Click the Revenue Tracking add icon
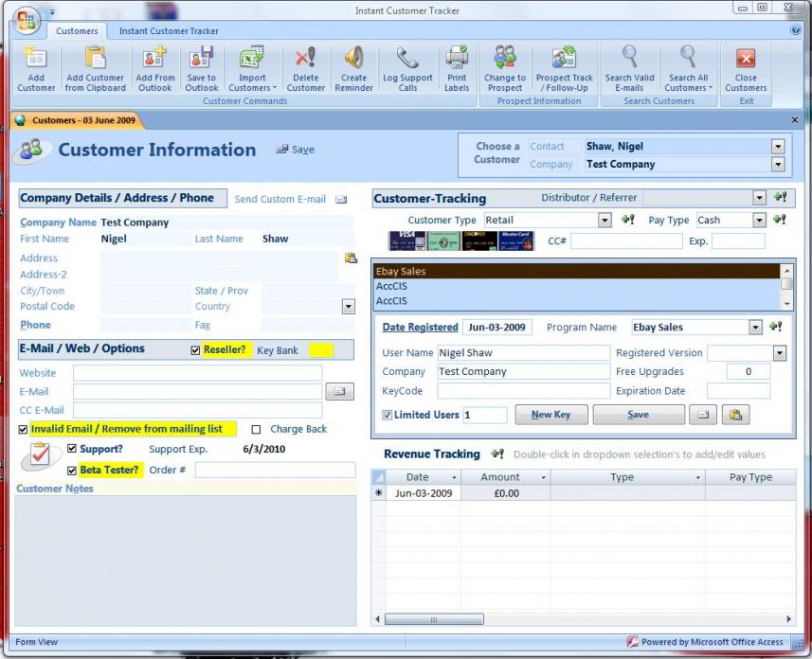 [497, 454]
